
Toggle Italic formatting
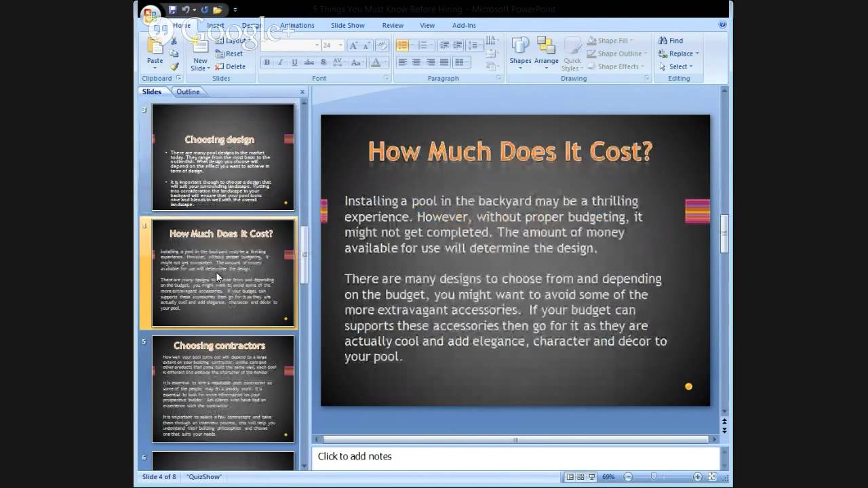(281, 62)
